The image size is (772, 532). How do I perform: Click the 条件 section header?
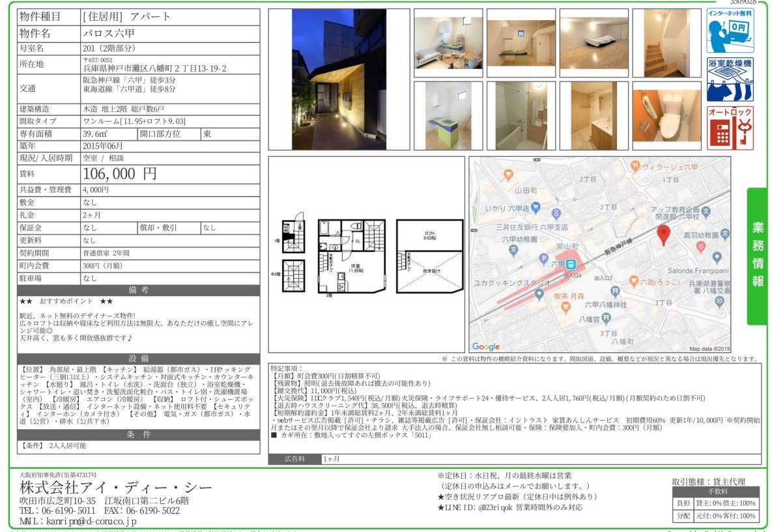pos(138,434)
